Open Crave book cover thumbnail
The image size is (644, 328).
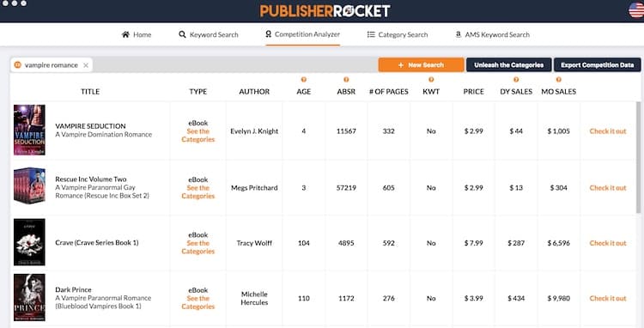tap(29, 242)
